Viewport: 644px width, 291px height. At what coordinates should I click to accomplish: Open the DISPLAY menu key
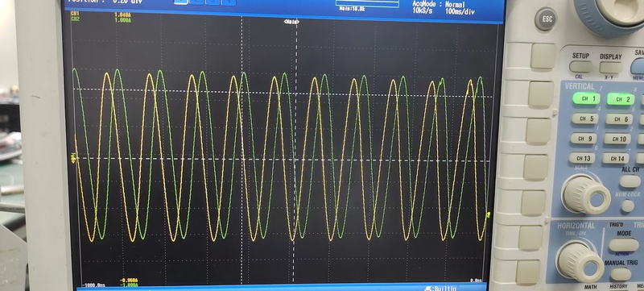coord(611,67)
